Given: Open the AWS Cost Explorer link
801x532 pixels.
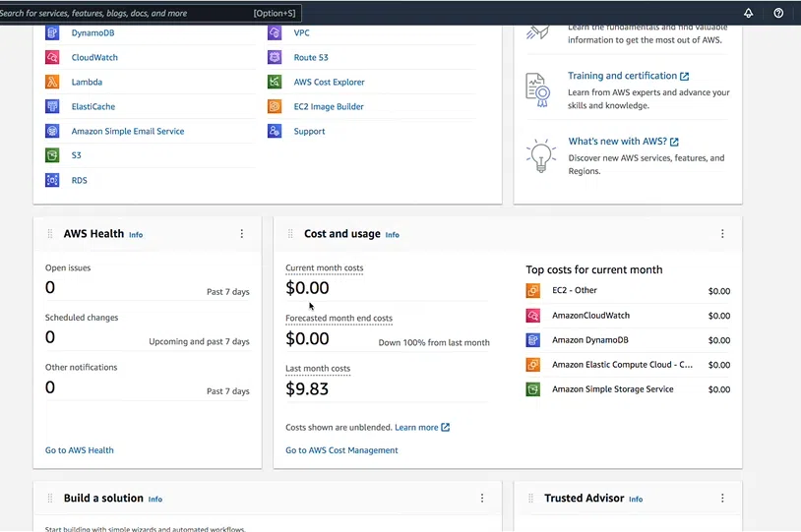Looking at the screenshot, I should (x=329, y=82).
